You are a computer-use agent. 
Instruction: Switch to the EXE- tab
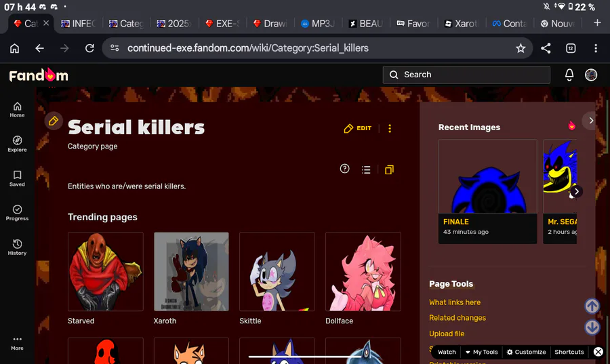(222, 24)
